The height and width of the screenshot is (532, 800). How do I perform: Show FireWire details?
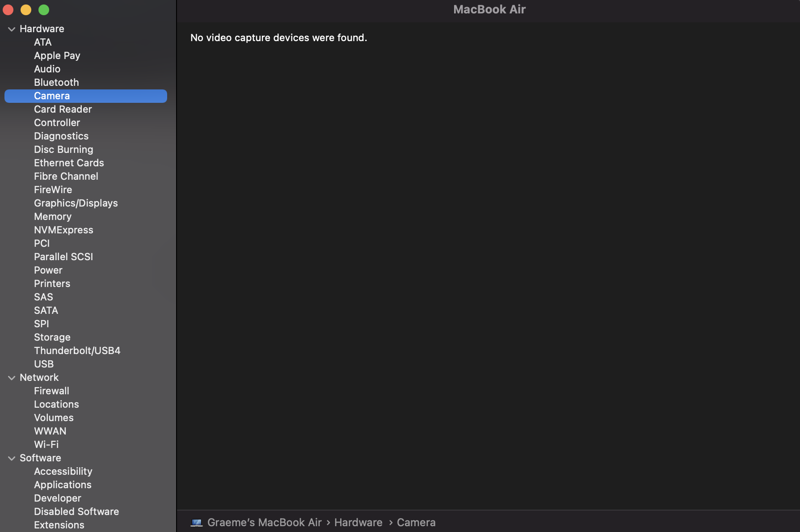tap(53, 190)
